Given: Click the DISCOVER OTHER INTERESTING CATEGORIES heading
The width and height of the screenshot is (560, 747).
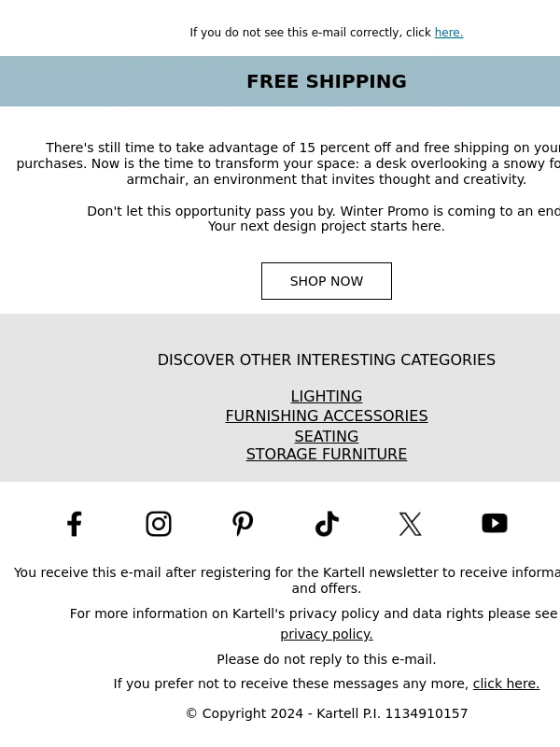Looking at the screenshot, I should pos(327,359).
